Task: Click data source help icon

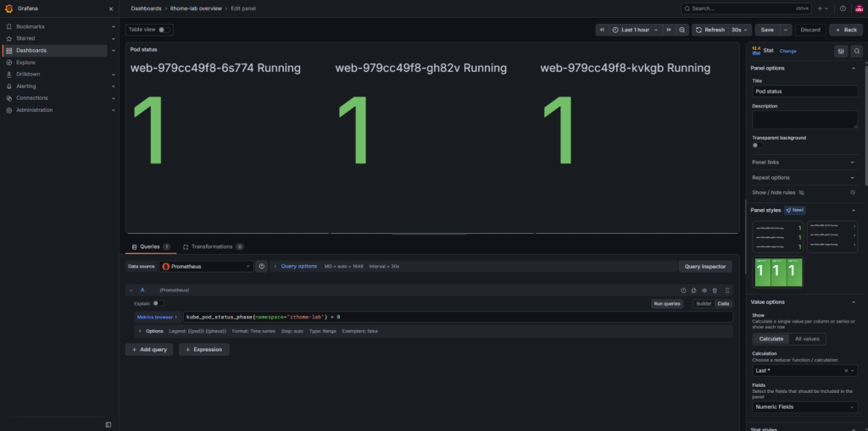Action: point(261,267)
